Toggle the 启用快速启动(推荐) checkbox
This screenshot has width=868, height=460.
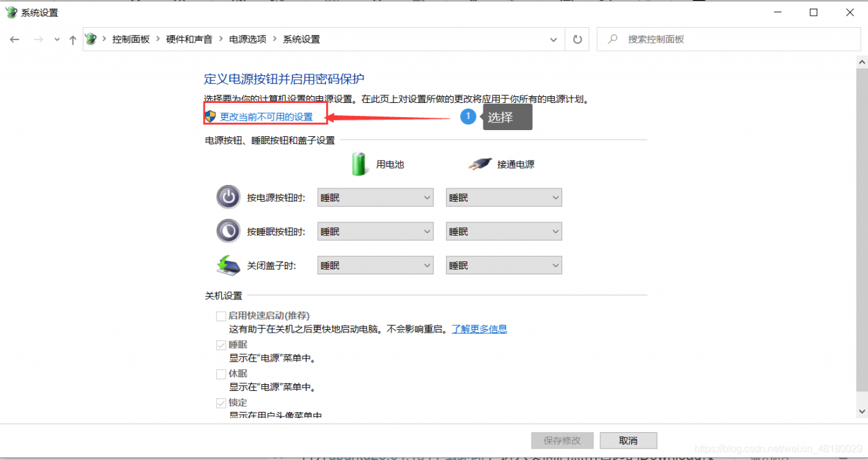click(x=221, y=316)
